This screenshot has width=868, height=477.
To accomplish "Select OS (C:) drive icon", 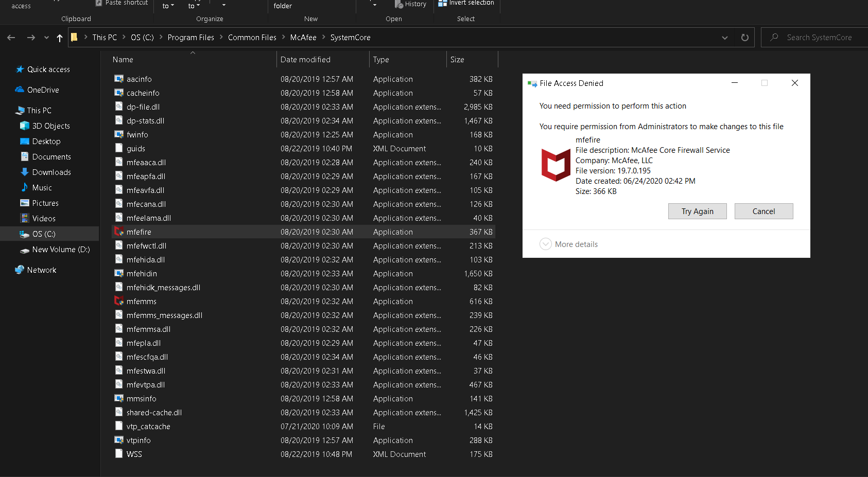I will (x=25, y=234).
